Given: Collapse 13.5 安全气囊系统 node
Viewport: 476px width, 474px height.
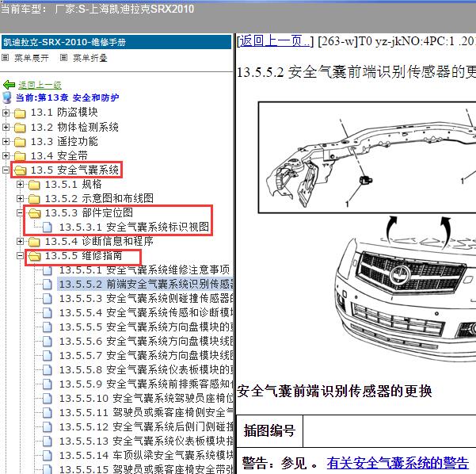Looking at the screenshot, I should tap(6, 170).
